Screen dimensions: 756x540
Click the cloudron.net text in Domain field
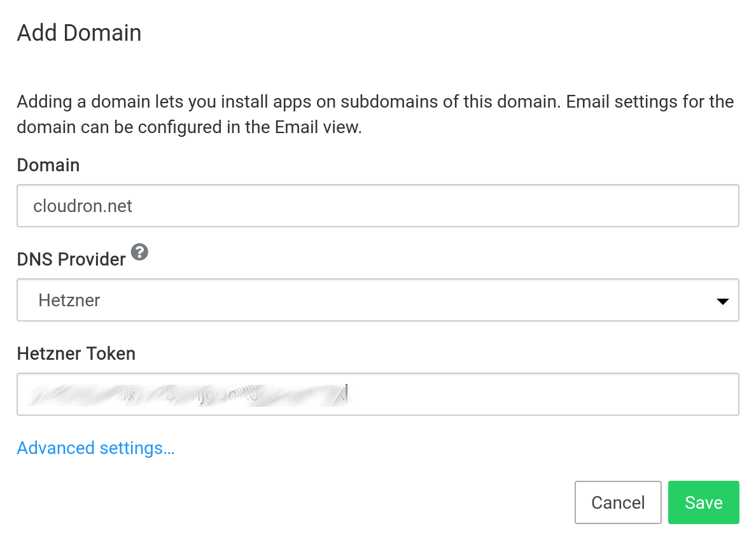point(83,206)
